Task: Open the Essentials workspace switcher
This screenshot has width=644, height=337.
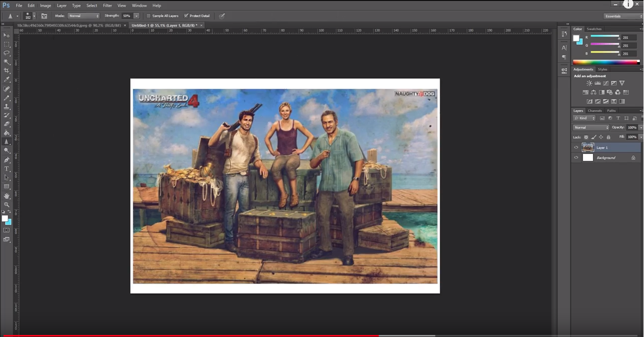Action: coord(622,16)
